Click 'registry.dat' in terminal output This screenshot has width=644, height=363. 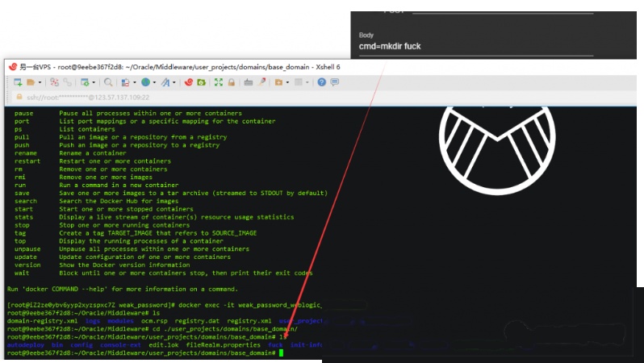point(197,321)
